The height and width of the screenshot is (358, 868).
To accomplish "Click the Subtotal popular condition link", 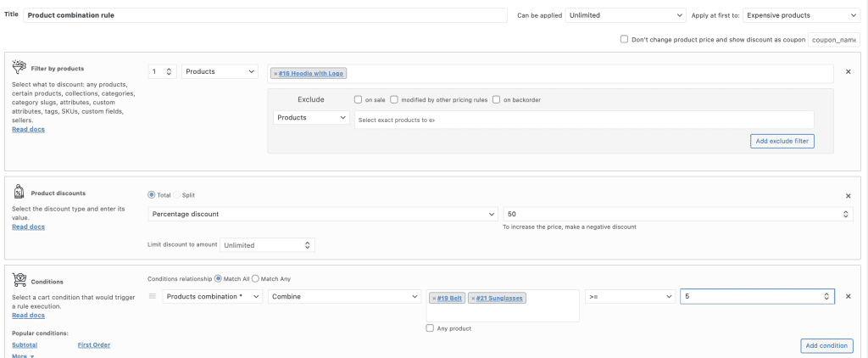I will click(25, 345).
